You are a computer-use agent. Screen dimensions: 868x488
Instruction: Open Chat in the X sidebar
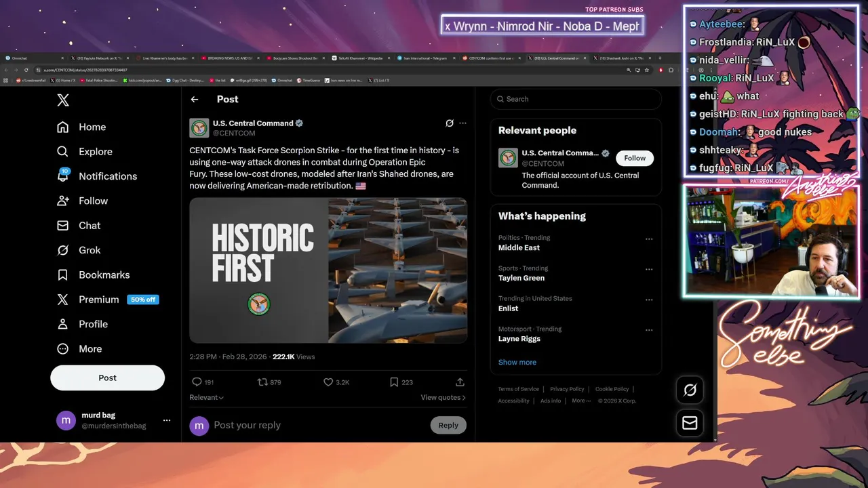click(x=79, y=226)
